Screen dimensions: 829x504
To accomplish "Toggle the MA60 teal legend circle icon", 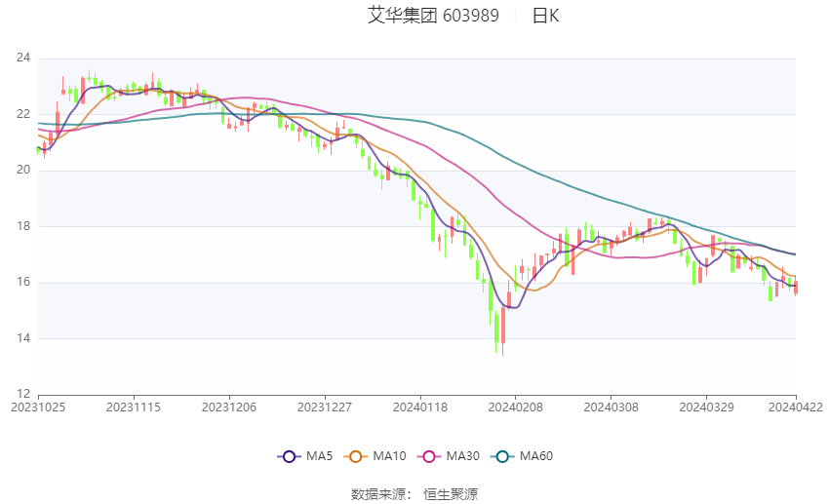I will pyautogui.click(x=502, y=456).
